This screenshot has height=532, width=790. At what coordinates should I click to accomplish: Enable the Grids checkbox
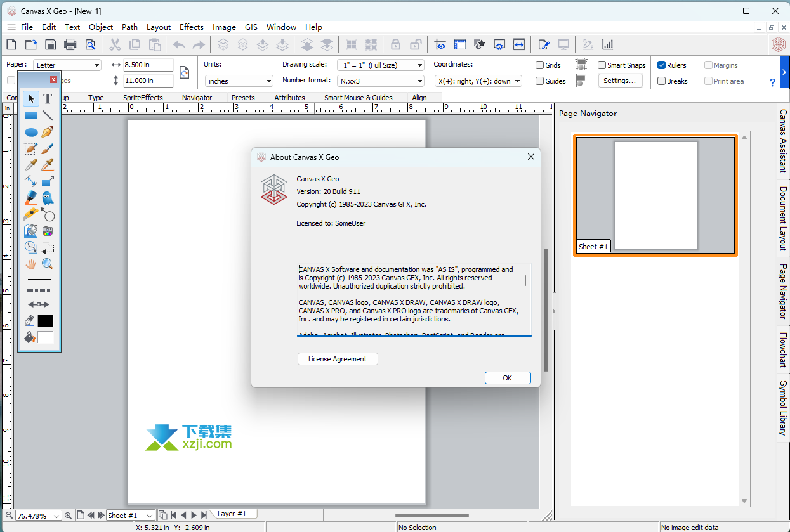point(539,65)
